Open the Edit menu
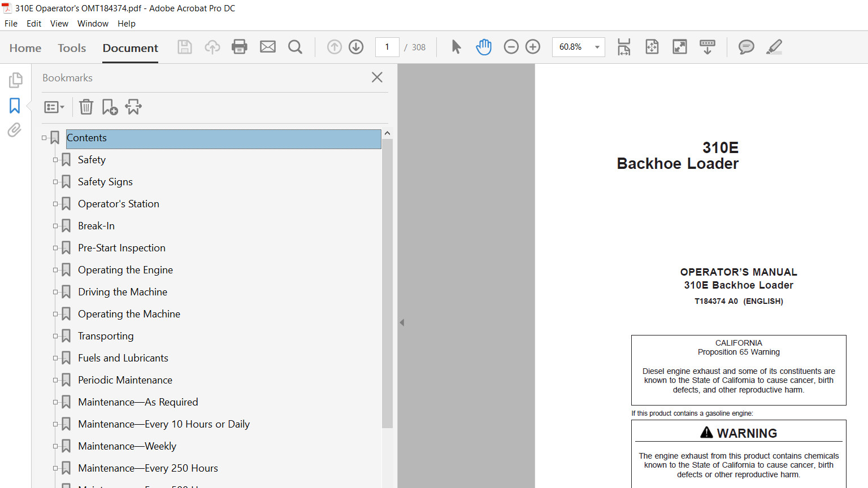The image size is (868, 488). click(34, 24)
